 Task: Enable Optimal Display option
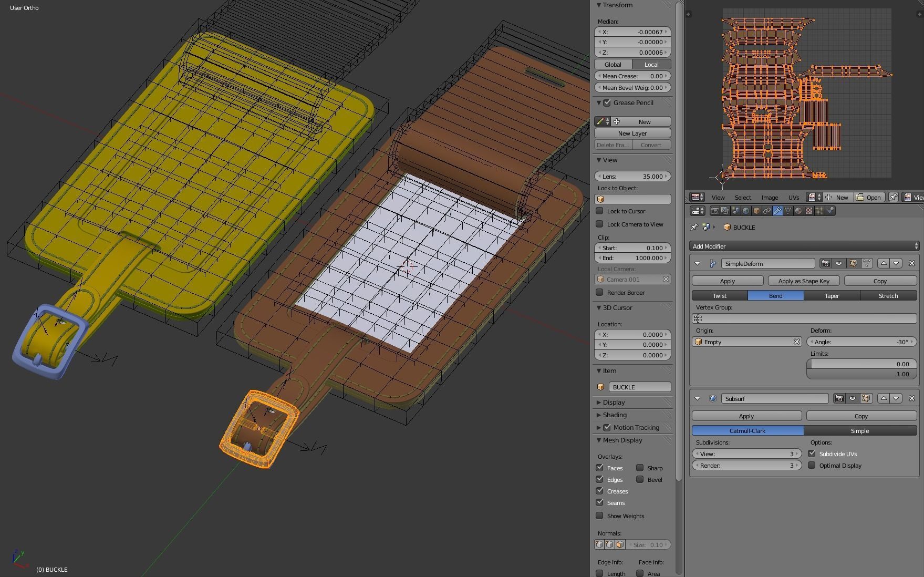pyautogui.click(x=812, y=465)
